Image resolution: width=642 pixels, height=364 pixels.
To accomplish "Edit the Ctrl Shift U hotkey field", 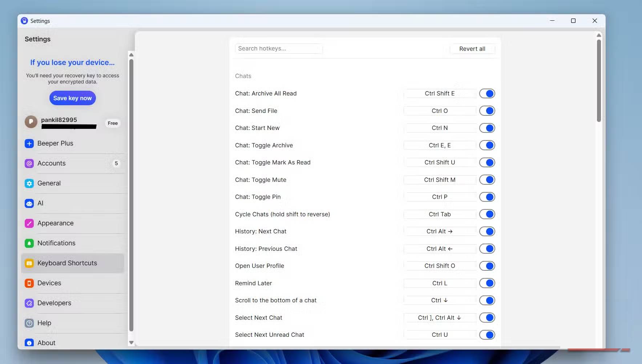I will pyautogui.click(x=440, y=163).
